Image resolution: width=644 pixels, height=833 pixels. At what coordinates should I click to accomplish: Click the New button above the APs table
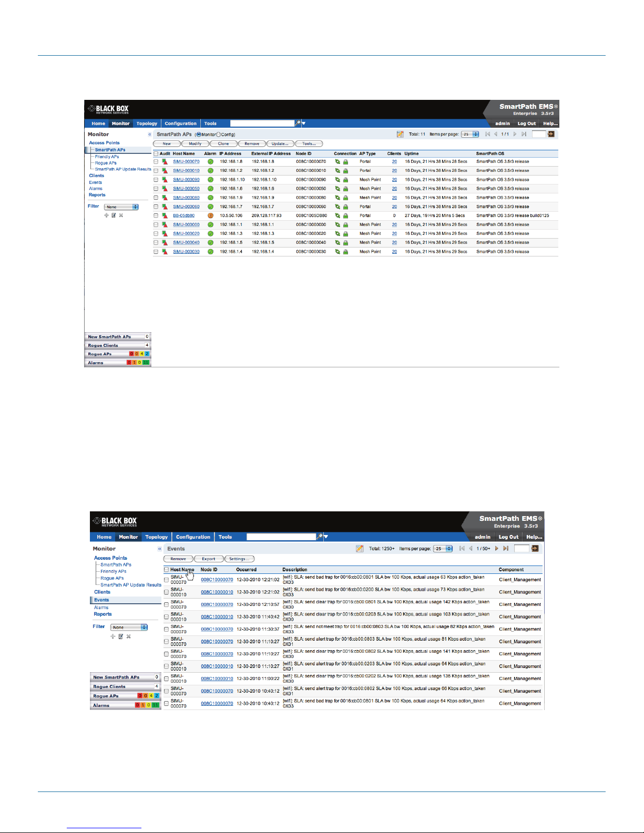click(167, 143)
